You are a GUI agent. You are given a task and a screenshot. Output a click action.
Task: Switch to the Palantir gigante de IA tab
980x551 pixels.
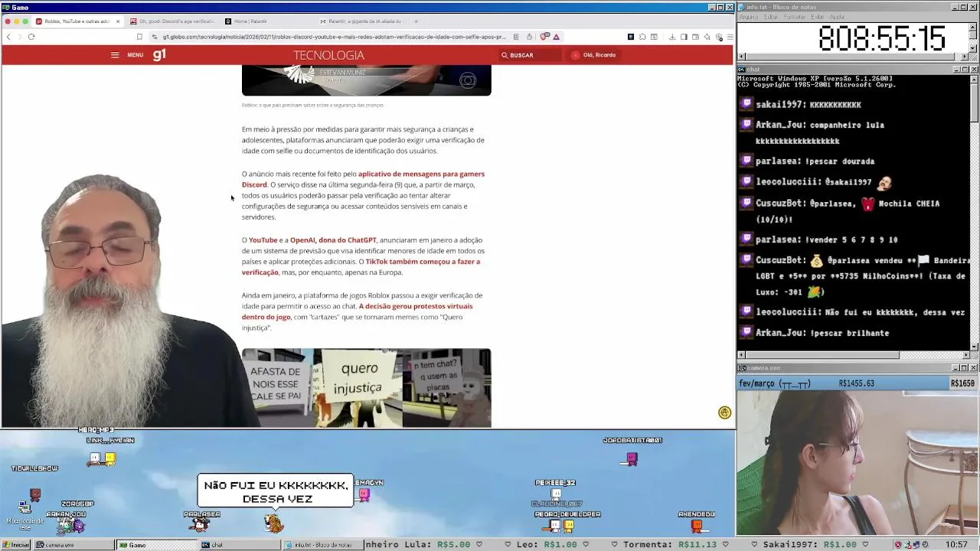pyautogui.click(x=363, y=21)
